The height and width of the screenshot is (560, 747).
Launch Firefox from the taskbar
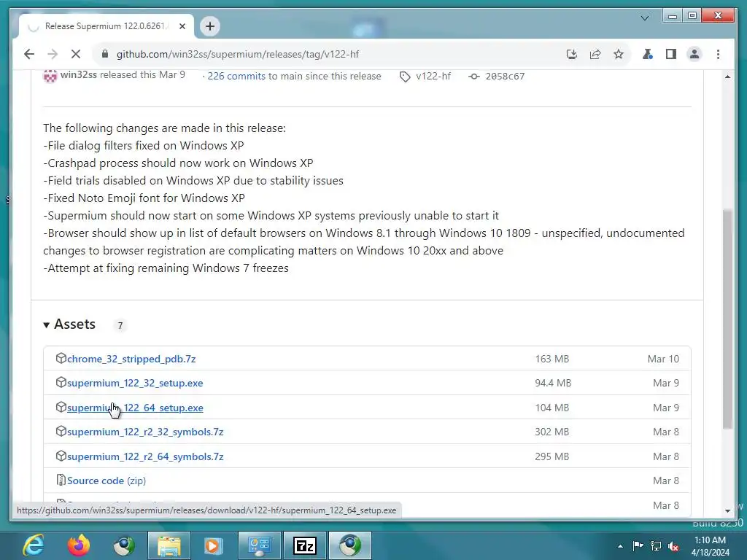tap(79, 545)
